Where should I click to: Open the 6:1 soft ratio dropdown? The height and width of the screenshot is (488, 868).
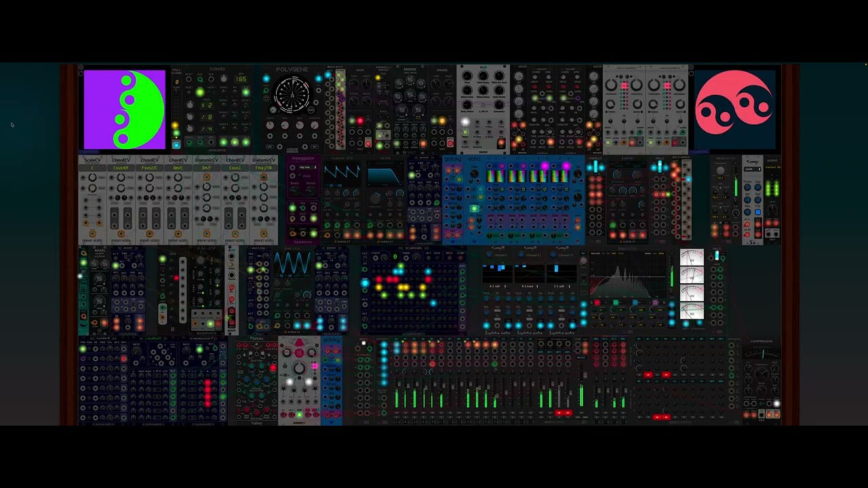pos(498,286)
